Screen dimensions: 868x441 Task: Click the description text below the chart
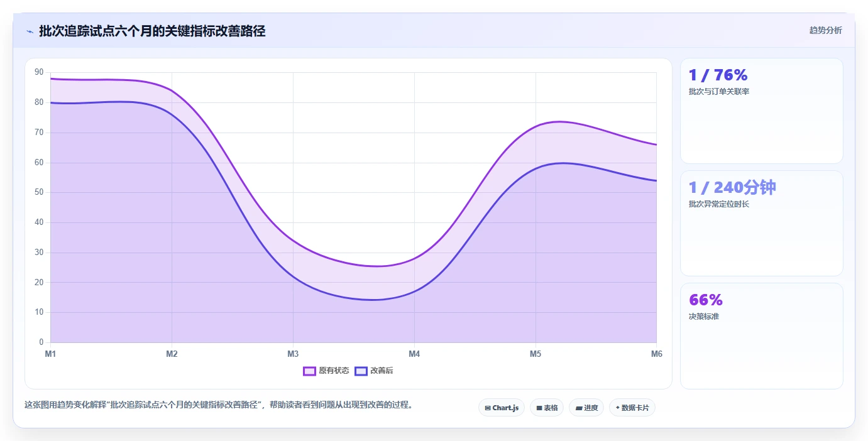(220, 405)
